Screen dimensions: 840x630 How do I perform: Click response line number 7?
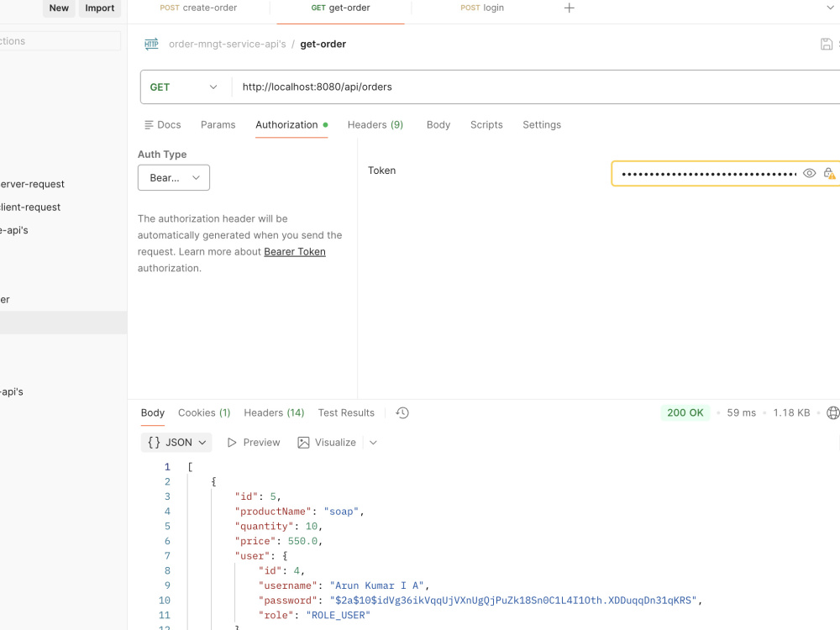(x=167, y=556)
